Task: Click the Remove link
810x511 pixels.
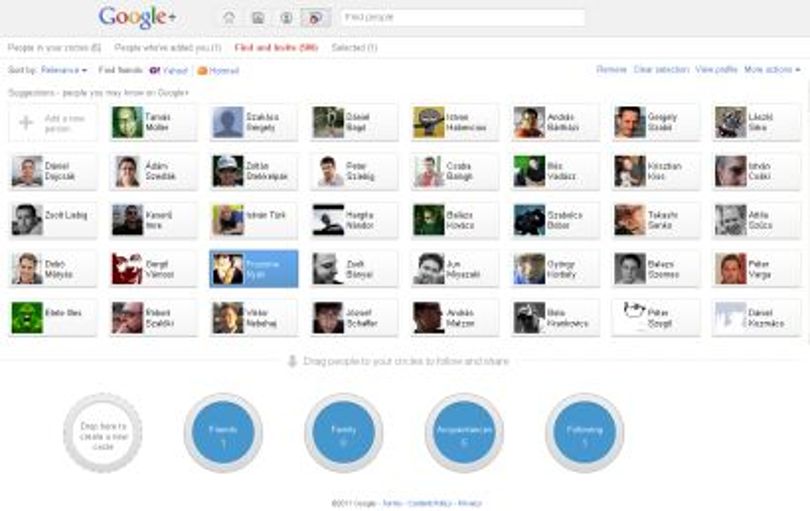Action: (612, 69)
